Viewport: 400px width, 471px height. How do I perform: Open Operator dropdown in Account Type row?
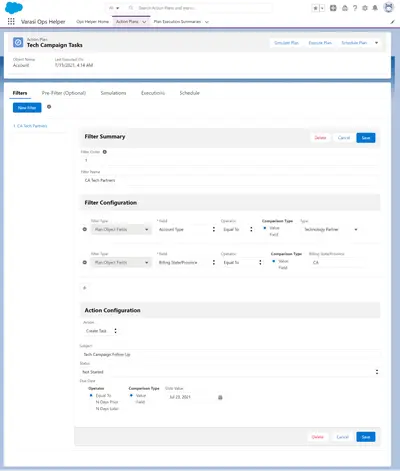tap(238, 229)
